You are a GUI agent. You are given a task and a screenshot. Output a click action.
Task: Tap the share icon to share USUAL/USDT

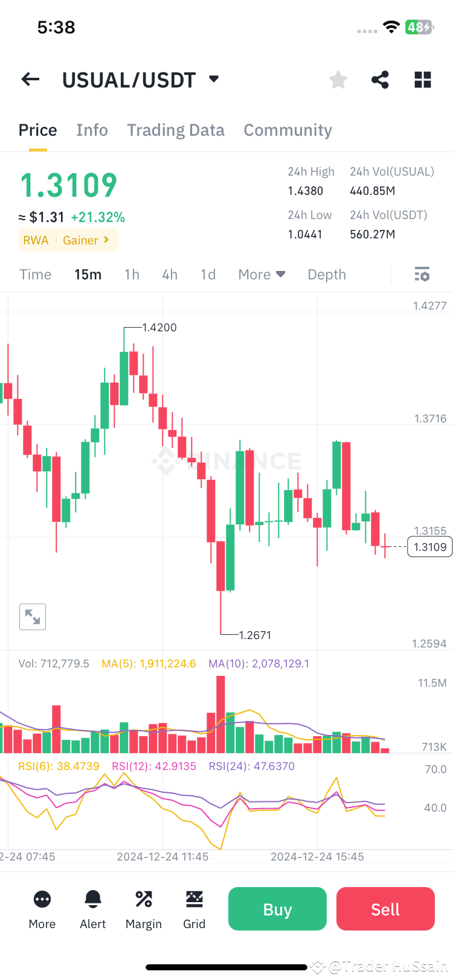point(379,79)
